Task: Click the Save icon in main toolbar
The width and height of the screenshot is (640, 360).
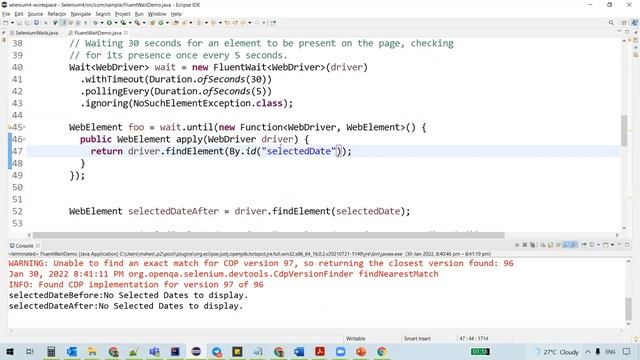Action: coord(19,22)
